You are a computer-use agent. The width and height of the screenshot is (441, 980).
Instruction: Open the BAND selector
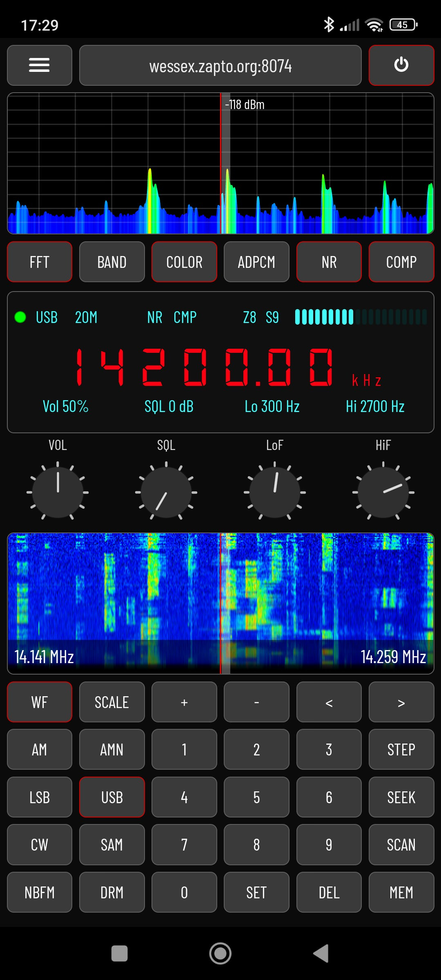point(112,262)
